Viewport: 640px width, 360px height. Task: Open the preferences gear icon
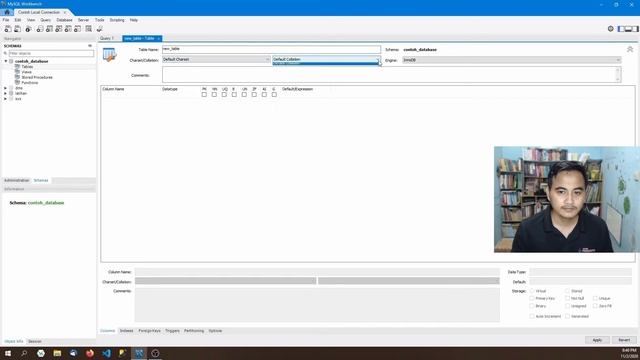click(611, 29)
